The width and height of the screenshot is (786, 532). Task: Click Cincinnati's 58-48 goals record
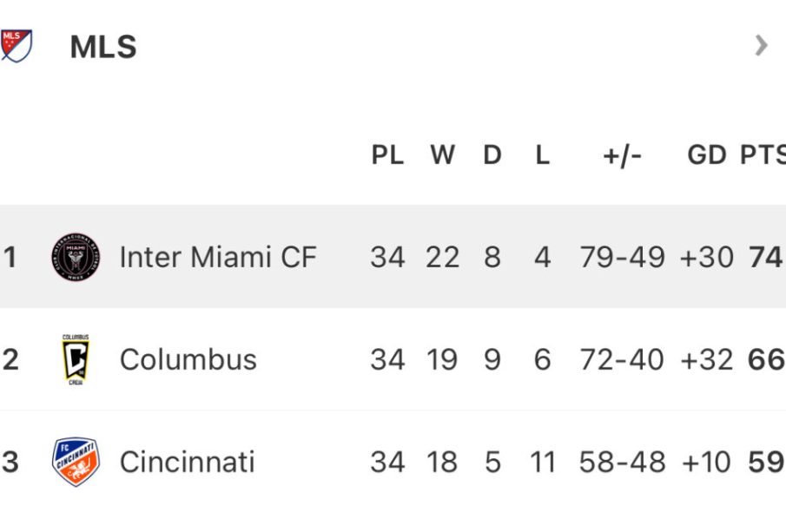[x=622, y=462]
